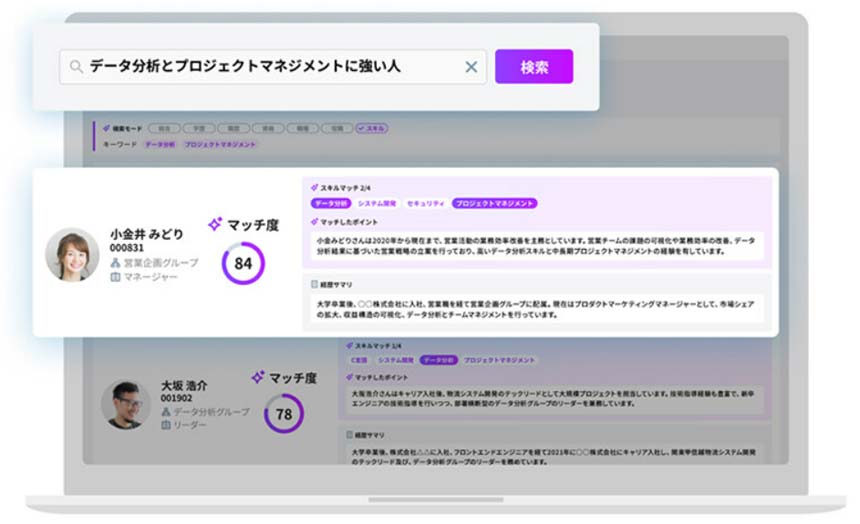
Task: Click the match score ring showing 84
Action: pyautogui.click(x=243, y=263)
